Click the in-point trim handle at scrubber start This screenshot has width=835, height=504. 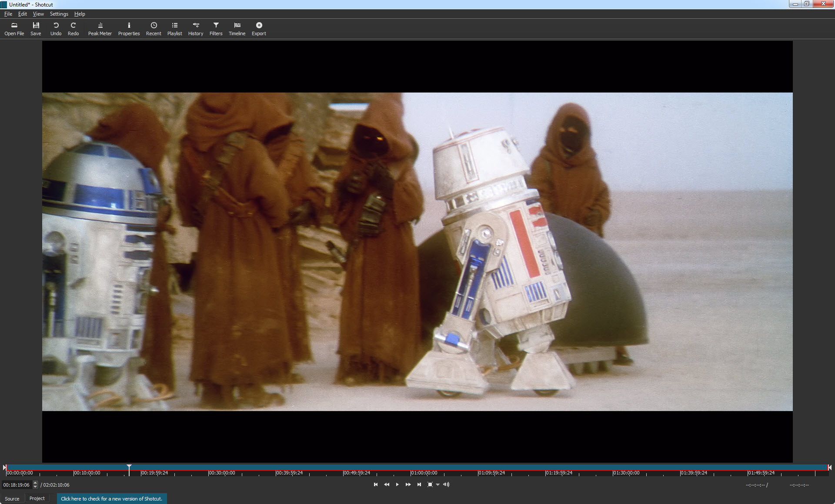(x=4, y=468)
